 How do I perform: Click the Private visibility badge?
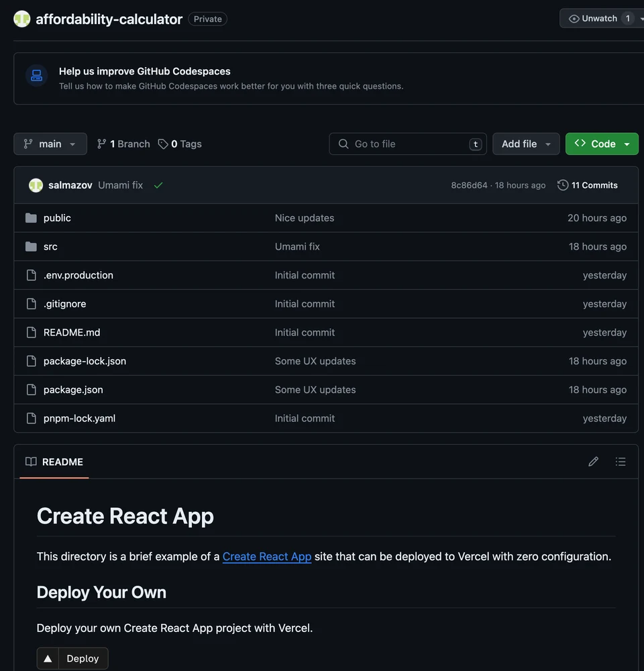(207, 19)
